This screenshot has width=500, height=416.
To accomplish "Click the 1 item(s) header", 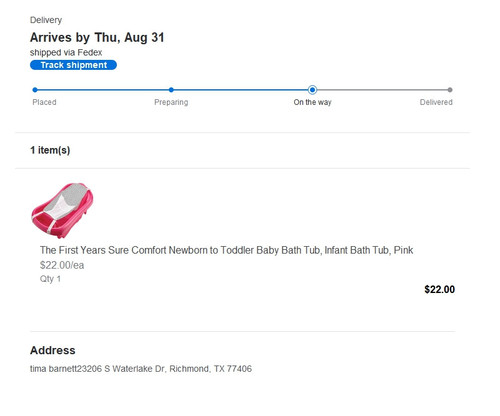I will [50, 150].
